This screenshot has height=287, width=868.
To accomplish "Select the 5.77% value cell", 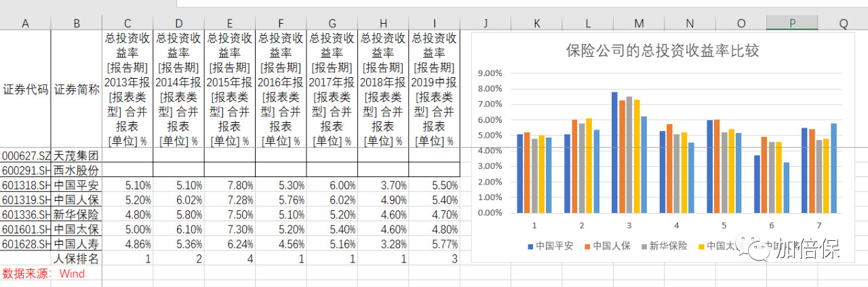I will coord(434,244).
